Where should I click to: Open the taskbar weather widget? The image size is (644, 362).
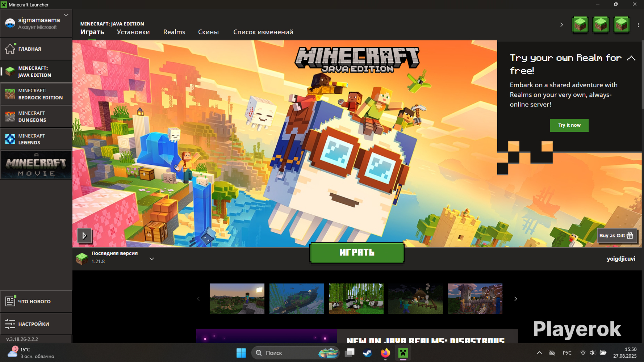tap(31, 353)
